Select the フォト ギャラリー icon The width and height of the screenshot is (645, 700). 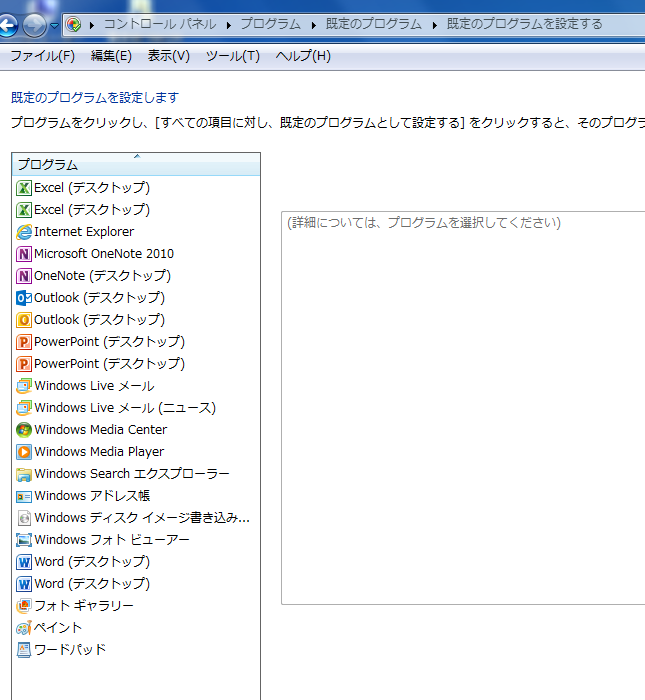(24, 606)
